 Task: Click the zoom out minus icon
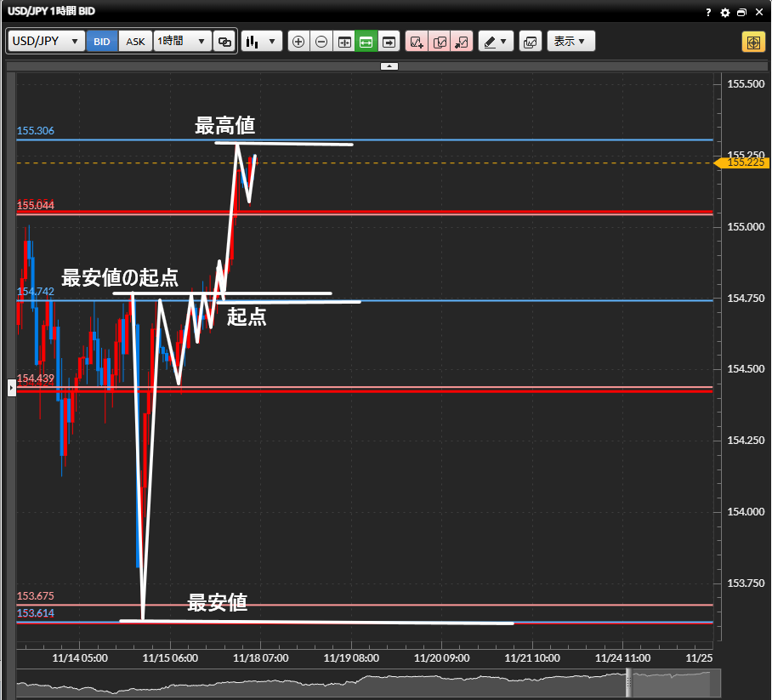(321, 41)
